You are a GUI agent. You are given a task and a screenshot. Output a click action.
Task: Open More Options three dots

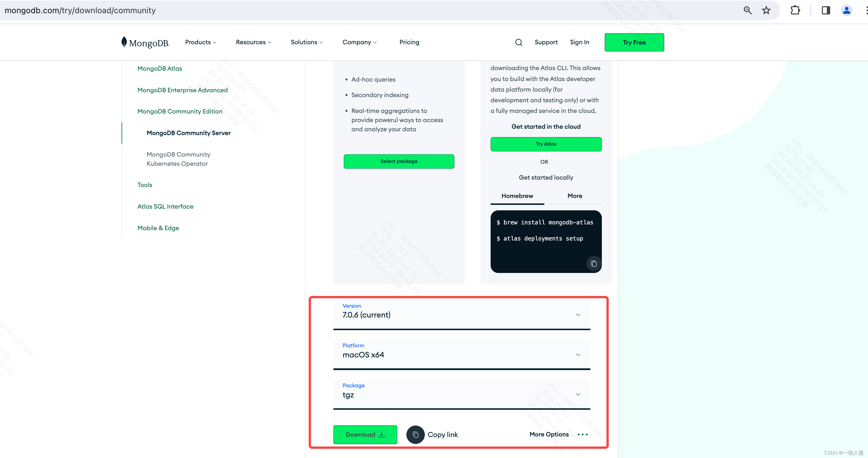582,434
